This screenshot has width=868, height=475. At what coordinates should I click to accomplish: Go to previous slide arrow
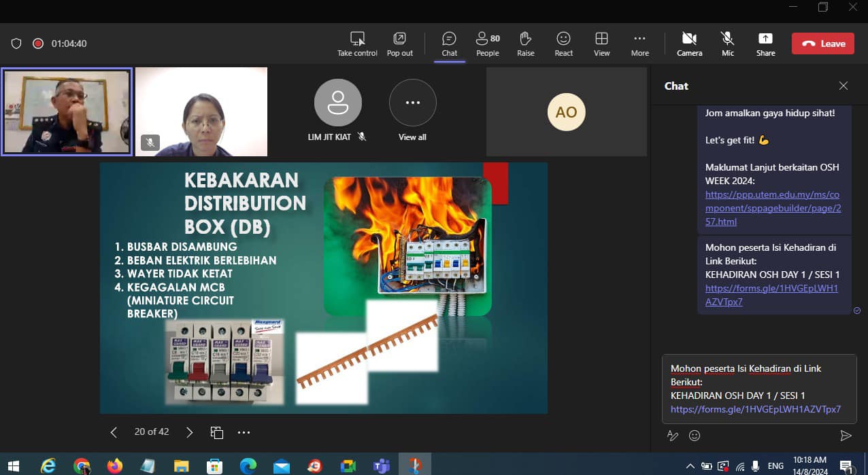pyautogui.click(x=114, y=432)
